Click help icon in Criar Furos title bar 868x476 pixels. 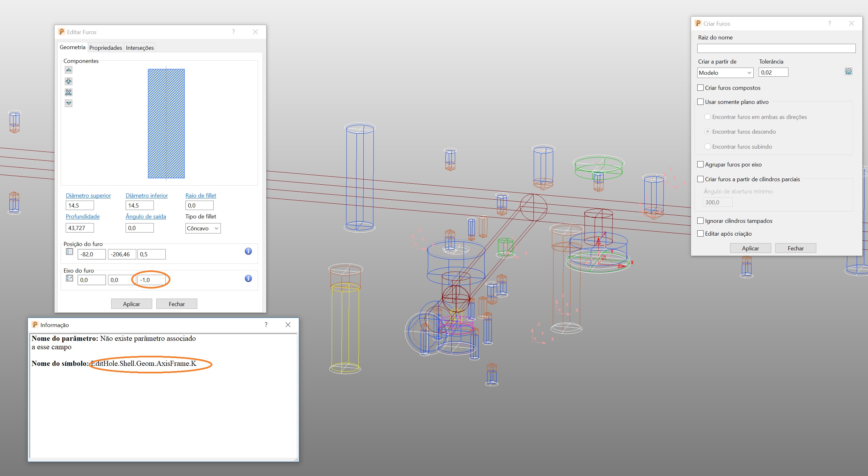829,23
